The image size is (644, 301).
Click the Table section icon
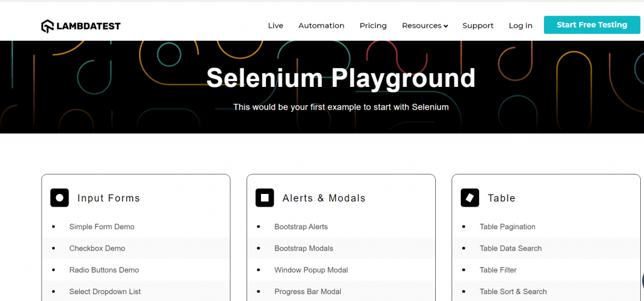470,198
